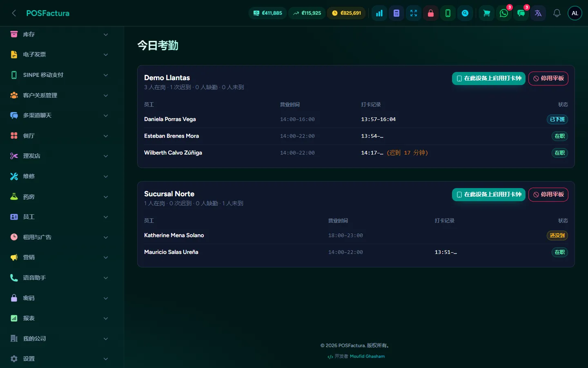Open the 员工 sidebar item
Image resolution: width=588 pixels, height=368 pixels.
click(60, 217)
